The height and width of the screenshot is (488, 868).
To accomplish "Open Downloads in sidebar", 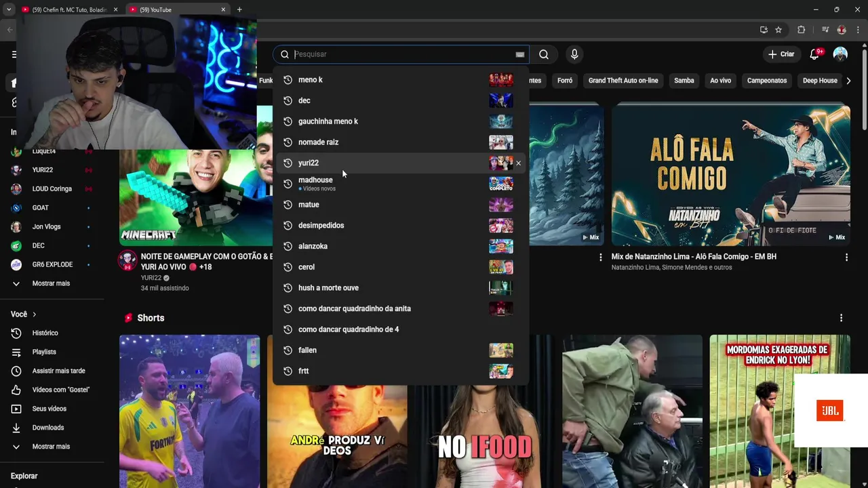I will coord(52,428).
